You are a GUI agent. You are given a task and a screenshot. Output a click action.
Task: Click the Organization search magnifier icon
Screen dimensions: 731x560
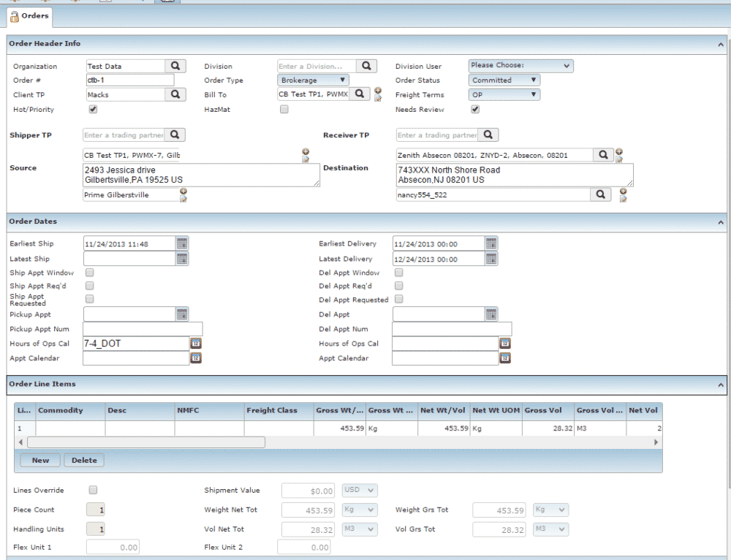[x=175, y=66]
